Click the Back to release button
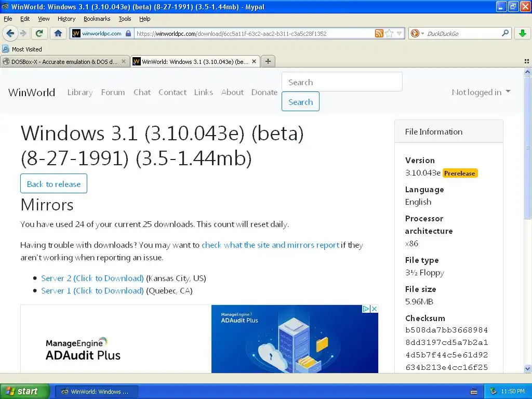This screenshot has width=532, height=399. pos(54,183)
